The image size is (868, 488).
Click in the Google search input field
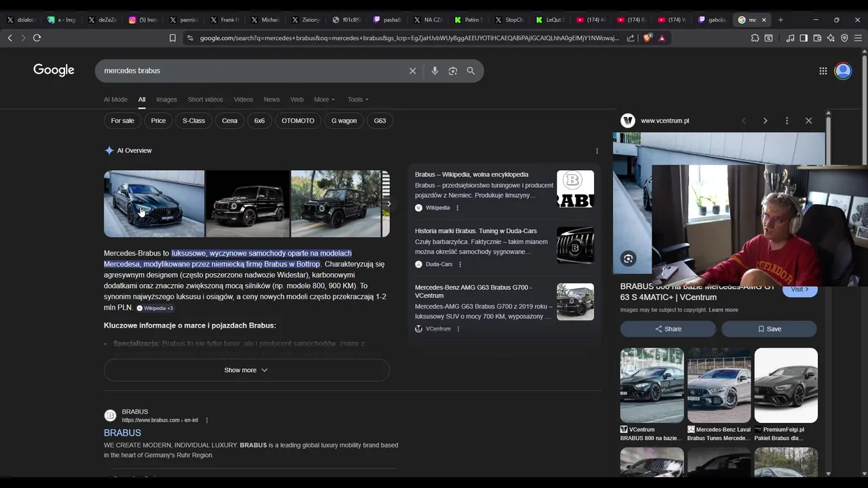click(x=251, y=70)
